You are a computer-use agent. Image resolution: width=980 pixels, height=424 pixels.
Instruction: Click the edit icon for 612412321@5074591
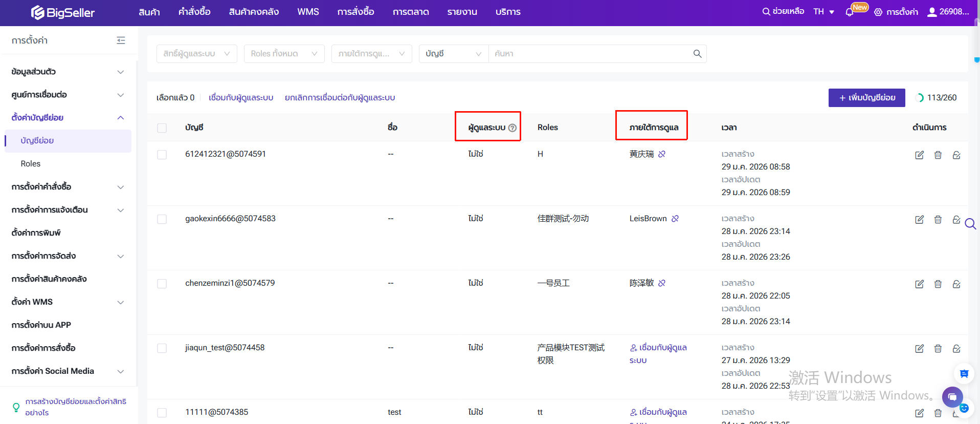tap(919, 155)
